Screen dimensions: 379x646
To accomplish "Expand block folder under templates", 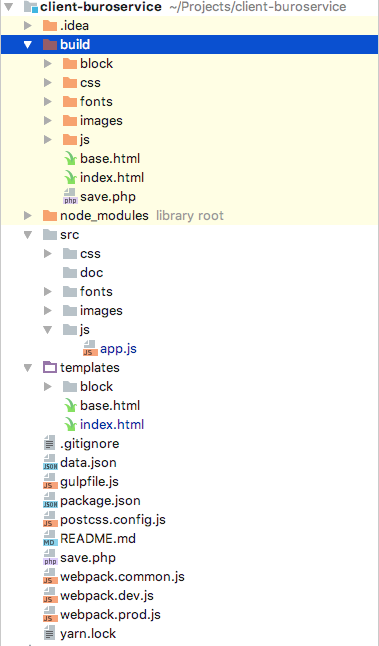I will [x=48, y=386].
